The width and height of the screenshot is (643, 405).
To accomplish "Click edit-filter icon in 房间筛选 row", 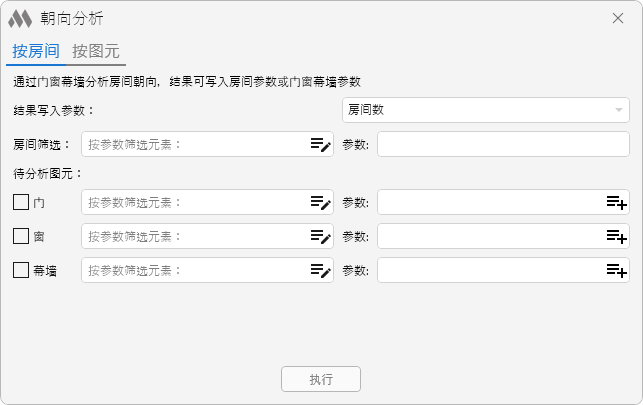I will click(320, 144).
